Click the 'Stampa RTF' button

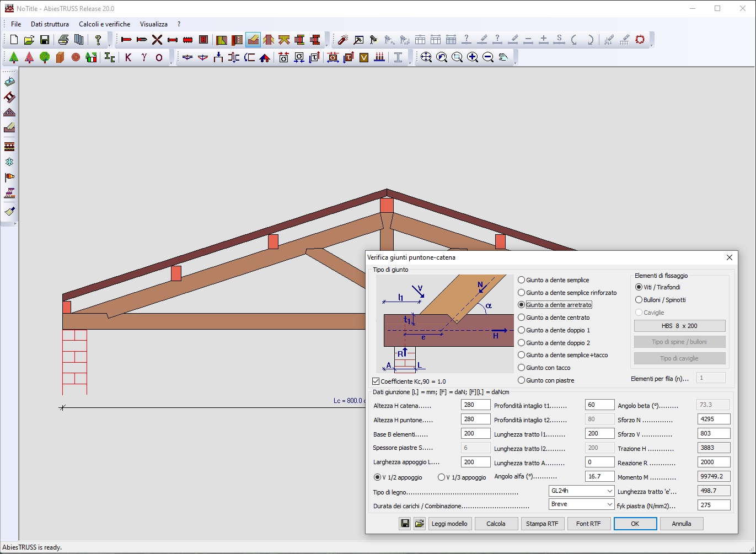(542, 524)
